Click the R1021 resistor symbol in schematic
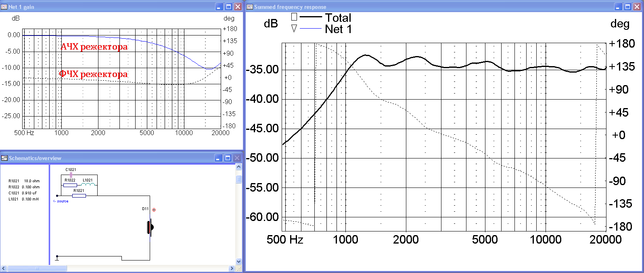Screen dimensions: 644x273 tap(79, 196)
